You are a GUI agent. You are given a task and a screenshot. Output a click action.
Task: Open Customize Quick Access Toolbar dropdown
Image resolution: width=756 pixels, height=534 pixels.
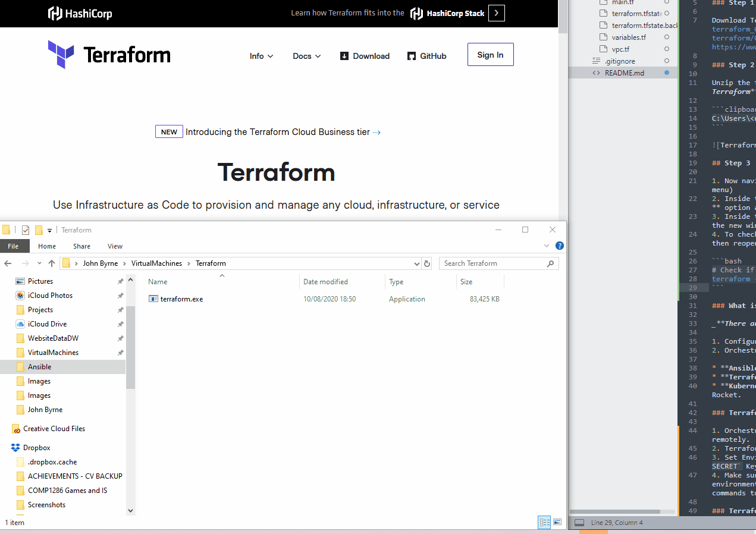50,230
